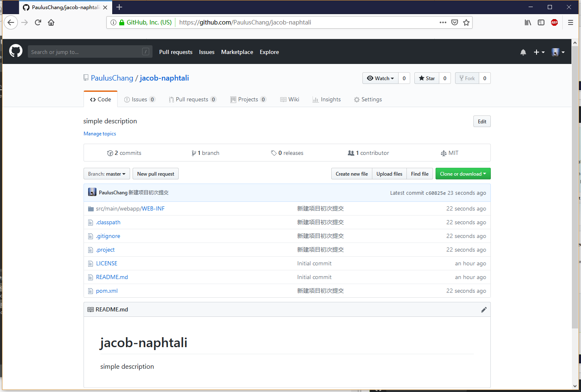Switch to the Wiki tab
The height and width of the screenshot is (392, 581).
pos(290,100)
